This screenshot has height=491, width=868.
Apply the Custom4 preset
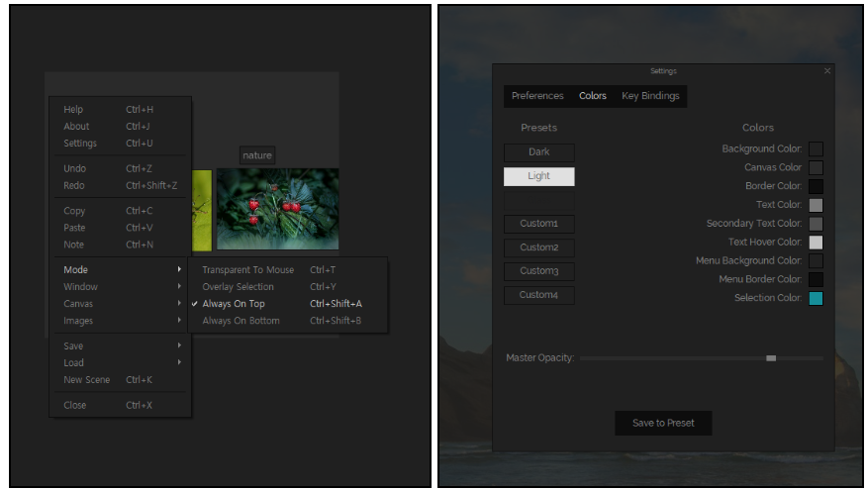539,295
